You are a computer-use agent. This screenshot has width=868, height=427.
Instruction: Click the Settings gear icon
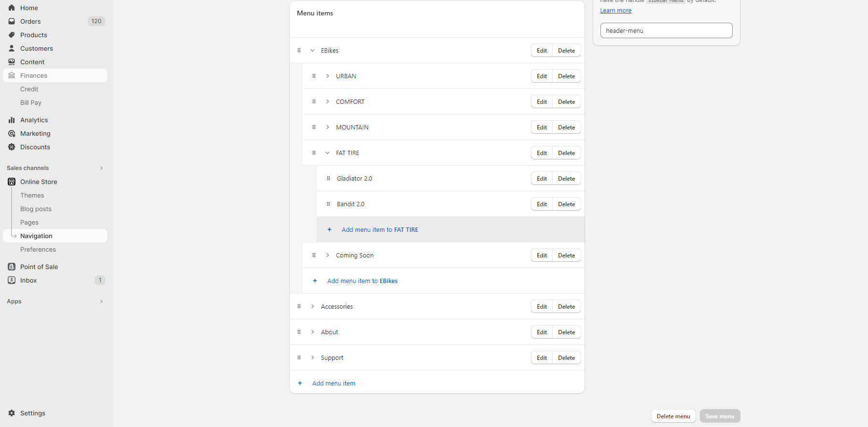pos(12,413)
